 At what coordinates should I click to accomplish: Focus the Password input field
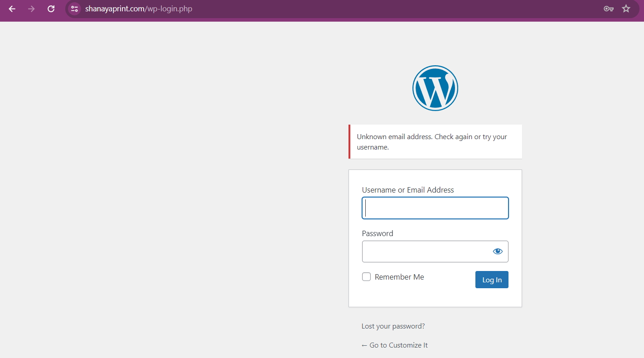435,252
